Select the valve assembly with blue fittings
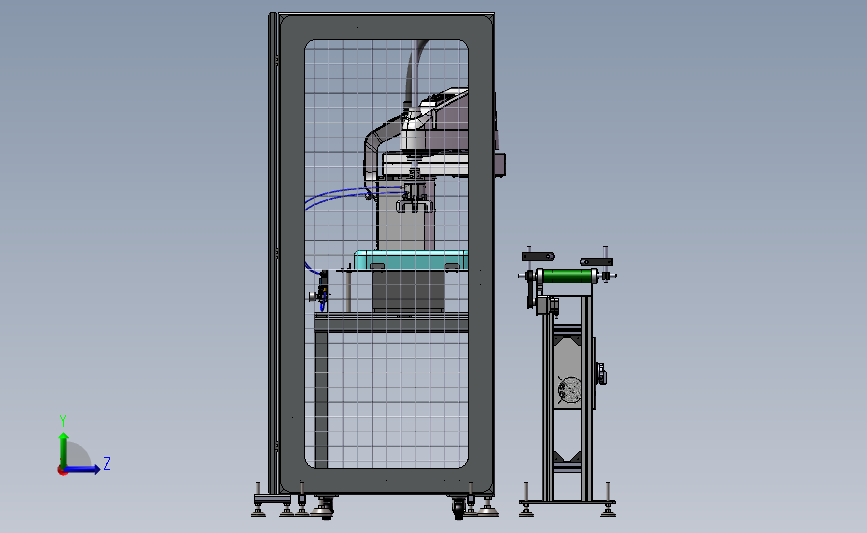The height and width of the screenshot is (533, 867). coord(321,290)
